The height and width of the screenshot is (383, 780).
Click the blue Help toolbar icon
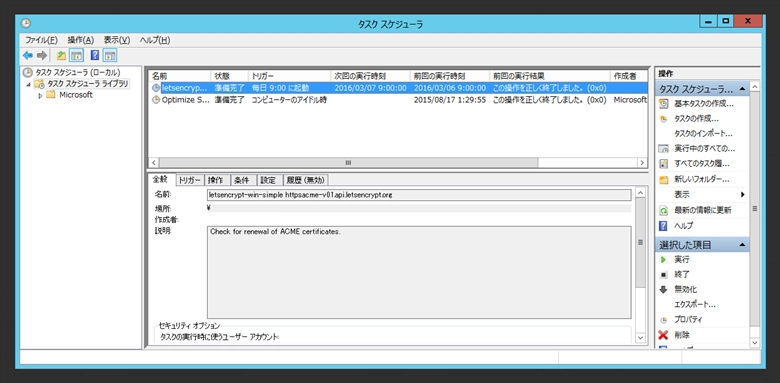(95, 55)
